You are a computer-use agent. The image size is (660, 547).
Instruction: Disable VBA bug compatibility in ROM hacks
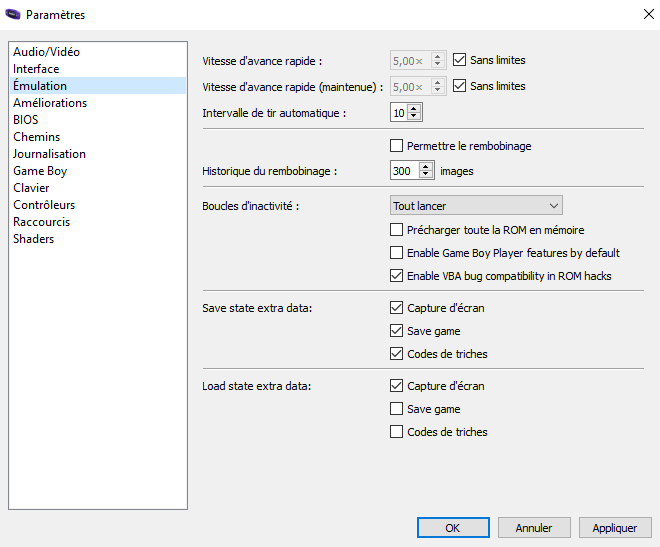[x=396, y=276]
